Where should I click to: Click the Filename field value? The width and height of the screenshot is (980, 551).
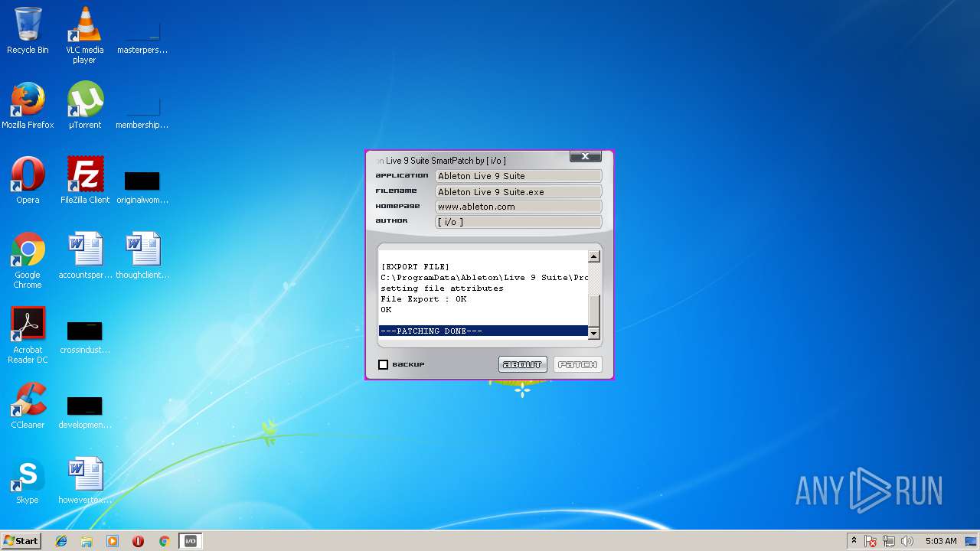[518, 191]
